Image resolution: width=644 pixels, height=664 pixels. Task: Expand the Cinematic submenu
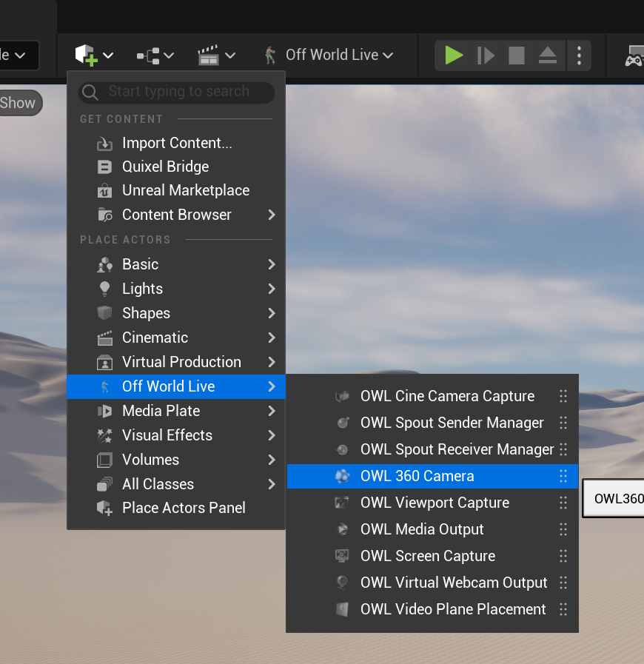point(176,338)
